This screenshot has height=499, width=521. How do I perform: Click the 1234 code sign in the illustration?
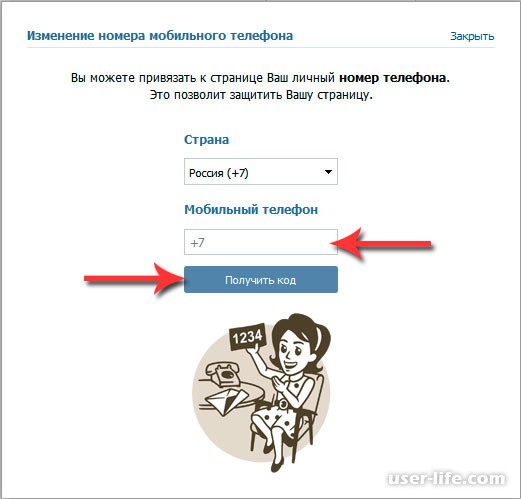(x=247, y=337)
